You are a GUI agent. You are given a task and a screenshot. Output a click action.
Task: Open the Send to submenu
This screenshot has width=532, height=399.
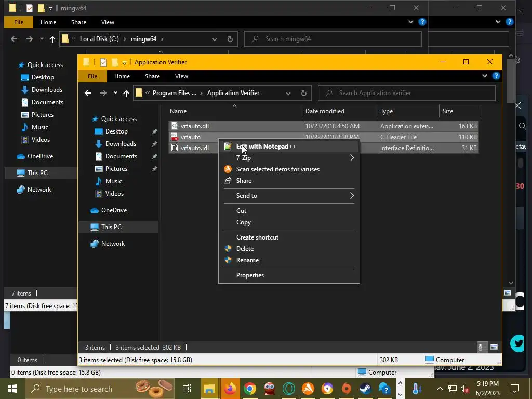[x=289, y=196]
